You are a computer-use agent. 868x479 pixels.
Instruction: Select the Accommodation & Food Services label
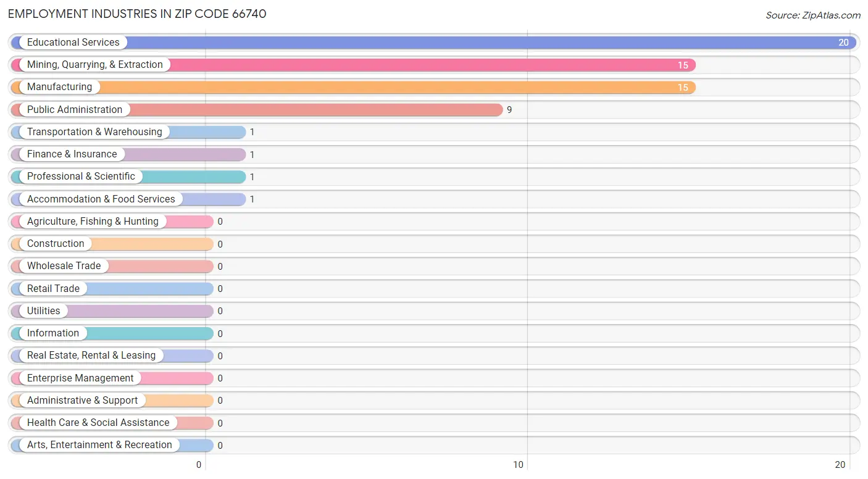101,199
